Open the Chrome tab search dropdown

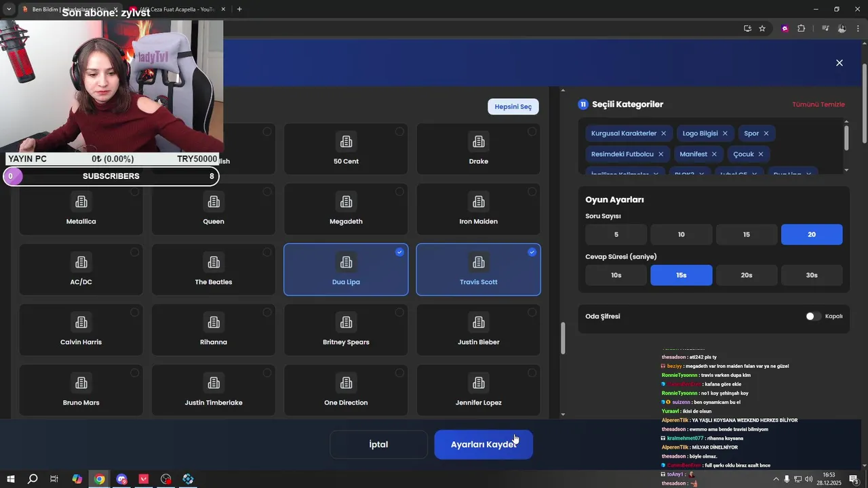click(x=9, y=9)
